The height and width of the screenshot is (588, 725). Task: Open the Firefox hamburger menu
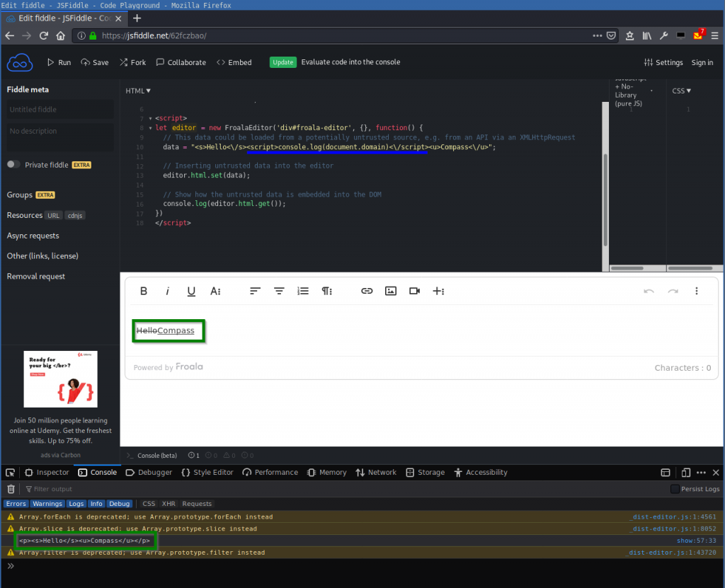pos(714,35)
